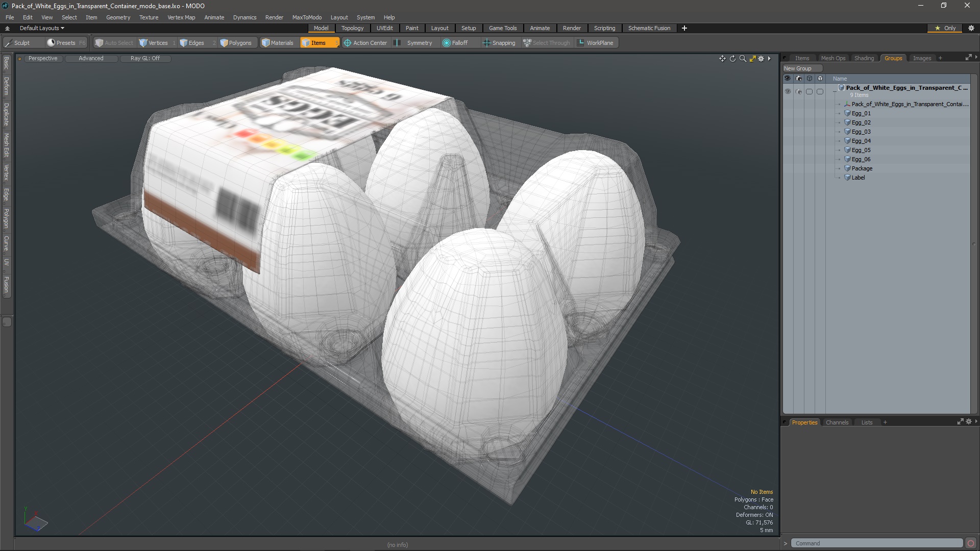Toggle the group's third column checkbox
Image resolution: width=980 pixels, height=551 pixels.
tap(809, 92)
